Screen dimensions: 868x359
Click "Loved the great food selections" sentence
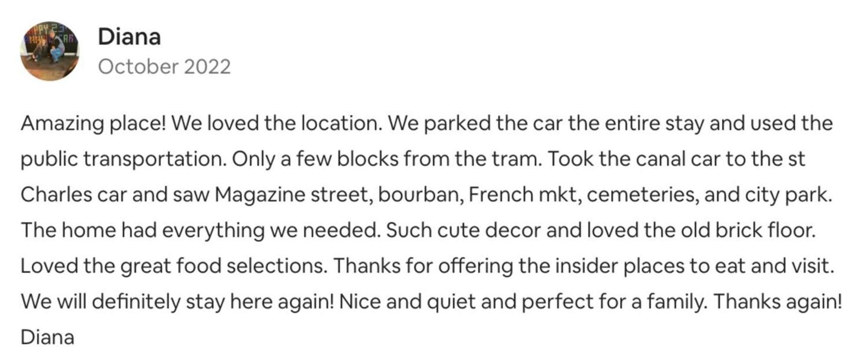pyautogui.click(x=174, y=266)
